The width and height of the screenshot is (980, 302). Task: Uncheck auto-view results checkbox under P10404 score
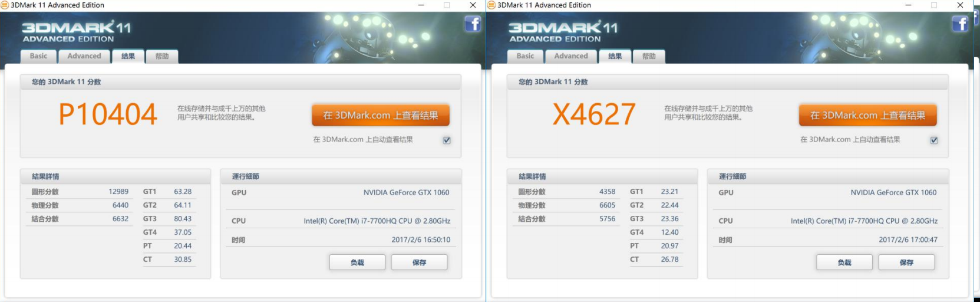tap(447, 140)
